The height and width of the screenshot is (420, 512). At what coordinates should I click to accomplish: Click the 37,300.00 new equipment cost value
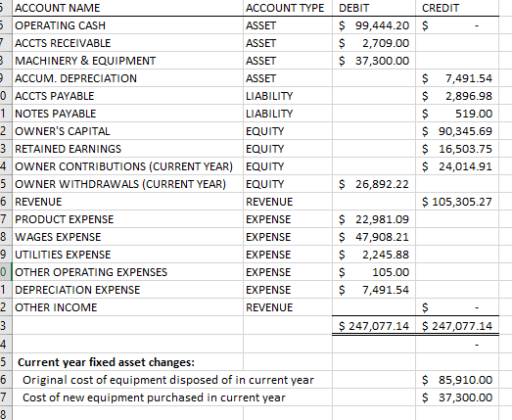point(457,397)
